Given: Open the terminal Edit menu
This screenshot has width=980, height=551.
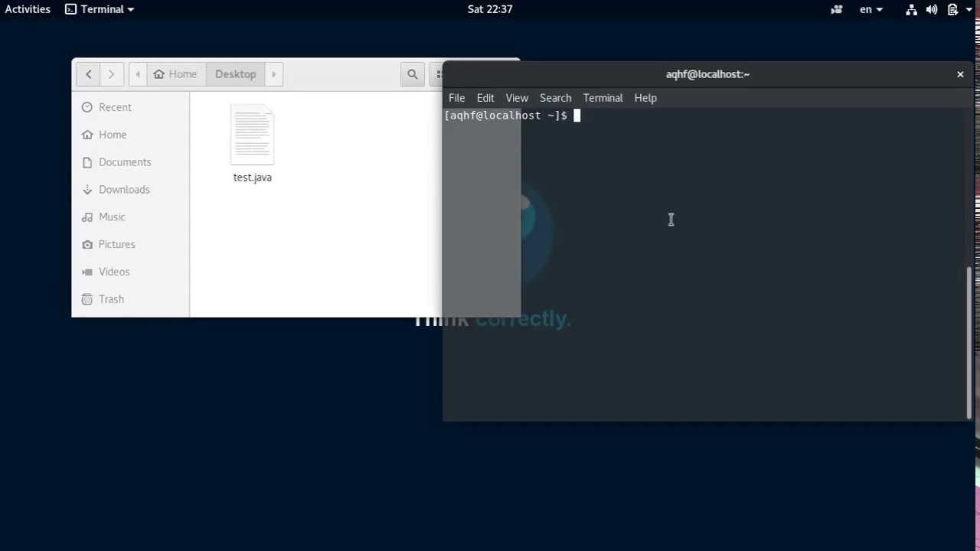Looking at the screenshot, I should pyautogui.click(x=485, y=98).
